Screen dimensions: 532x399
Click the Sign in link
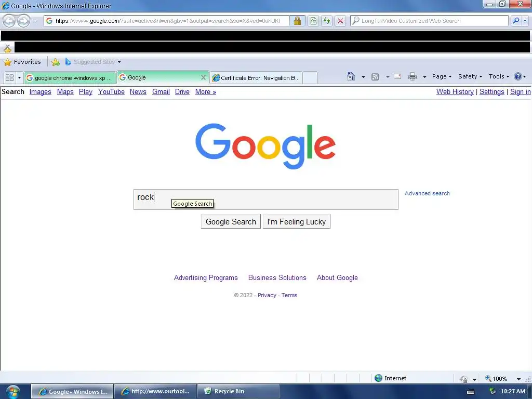tap(520, 91)
